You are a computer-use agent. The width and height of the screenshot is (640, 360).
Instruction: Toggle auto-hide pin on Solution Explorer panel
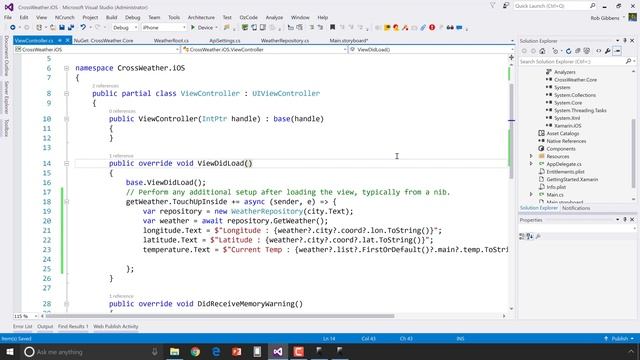(x=625, y=41)
